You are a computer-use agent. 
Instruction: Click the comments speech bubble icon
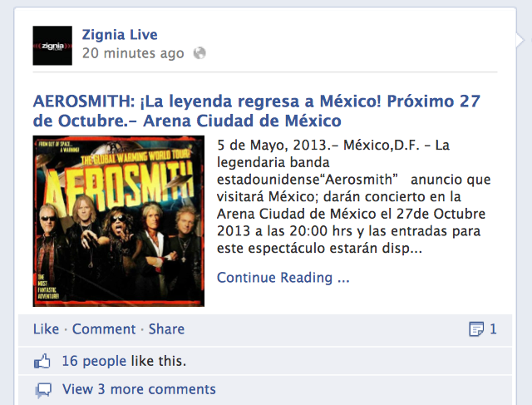coord(43,390)
